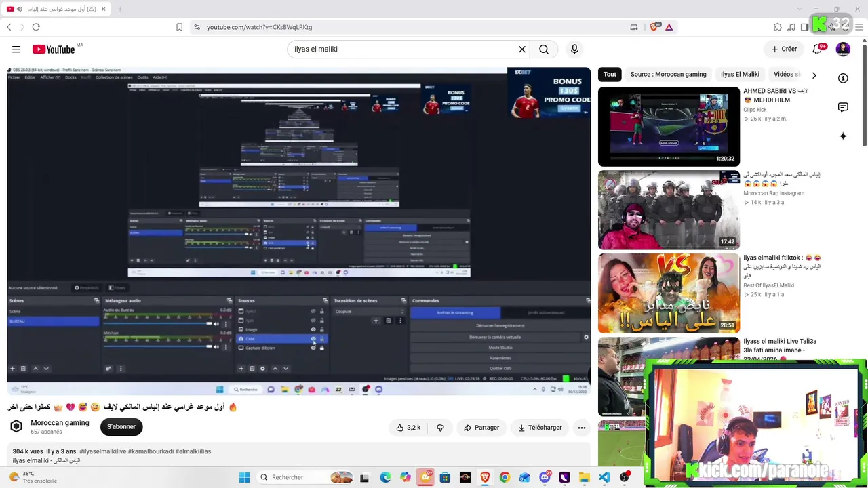Image resolution: width=868 pixels, height=488 pixels.
Task: Open File Explorer from the taskbar
Action: (x=584, y=477)
